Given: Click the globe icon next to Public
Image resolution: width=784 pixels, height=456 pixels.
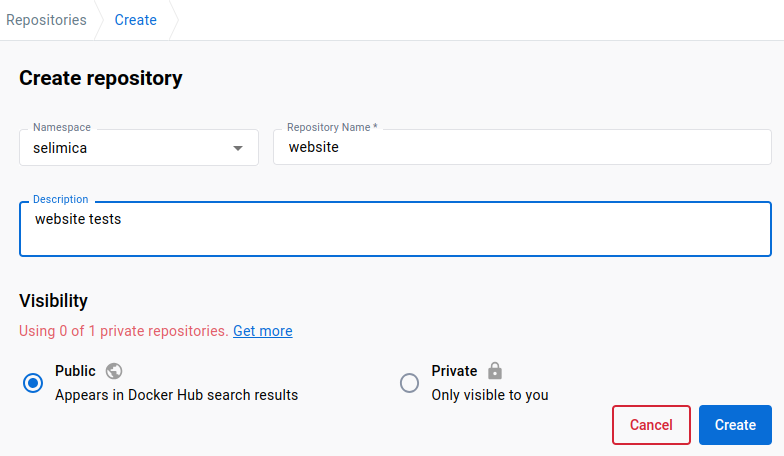Looking at the screenshot, I should pos(114,371).
